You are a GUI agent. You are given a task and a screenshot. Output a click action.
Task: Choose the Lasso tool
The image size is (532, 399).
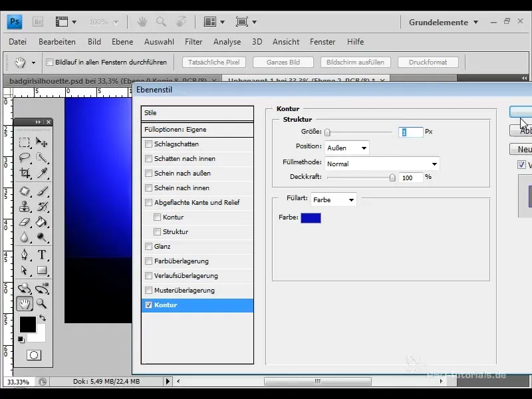click(x=25, y=158)
